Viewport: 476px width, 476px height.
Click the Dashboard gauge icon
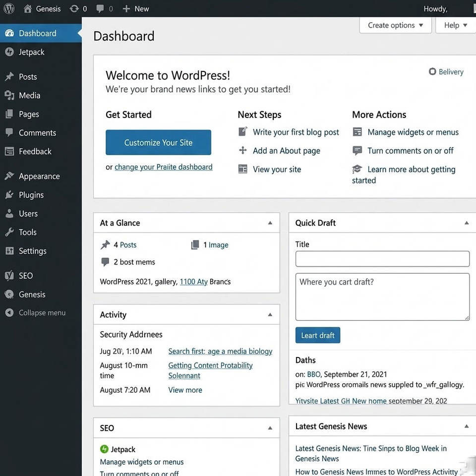click(9, 33)
